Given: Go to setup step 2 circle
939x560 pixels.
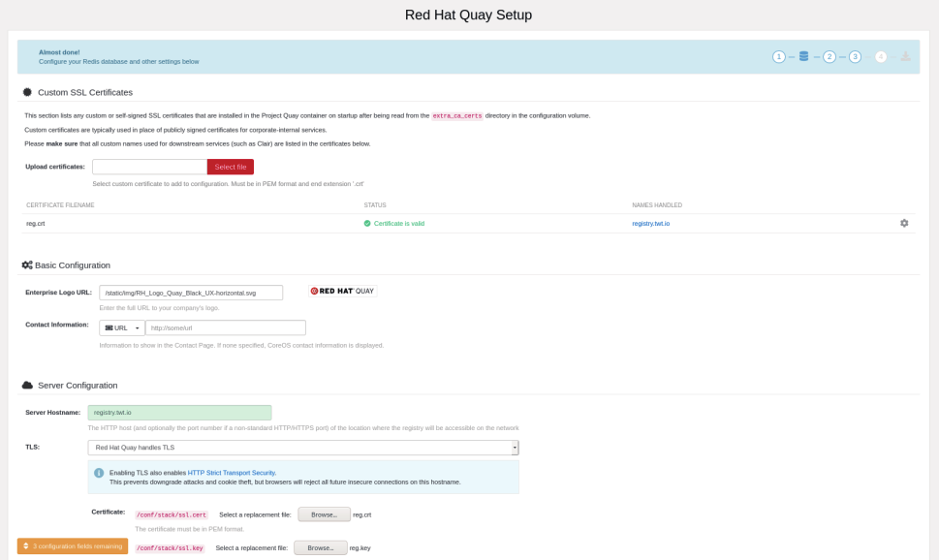Looking at the screenshot, I should click(x=829, y=57).
